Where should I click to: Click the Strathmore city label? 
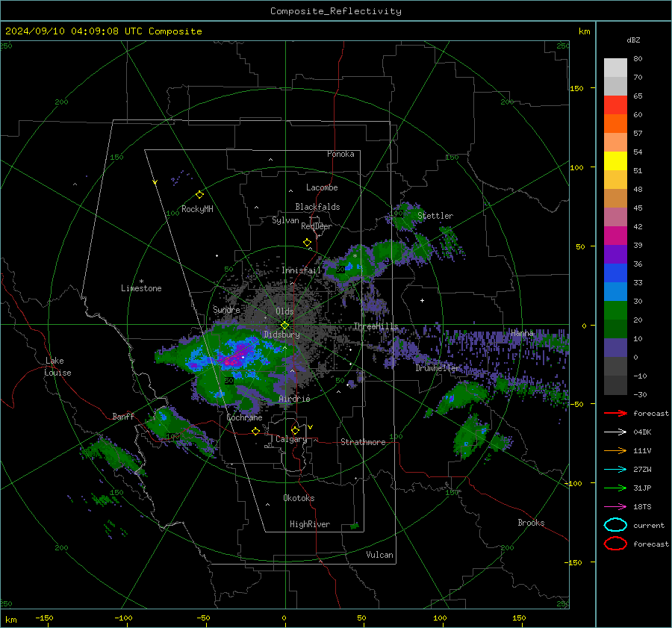[x=363, y=442]
